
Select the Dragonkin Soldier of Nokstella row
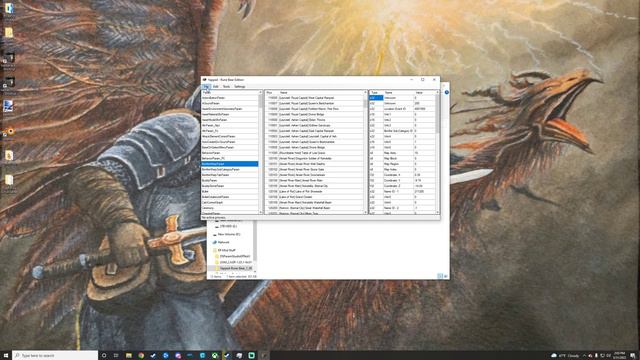coord(314,158)
